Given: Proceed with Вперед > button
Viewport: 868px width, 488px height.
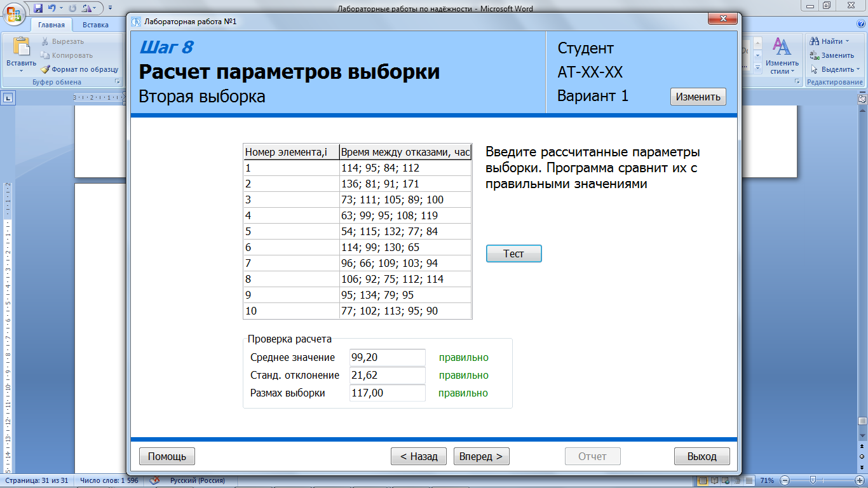Looking at the screenshot, I should pos(481,456).
